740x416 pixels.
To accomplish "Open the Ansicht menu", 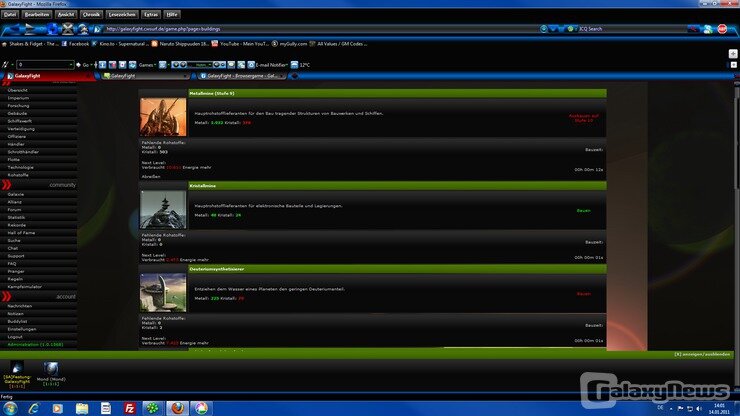I will pyautogui.click(x=66, y=15).
